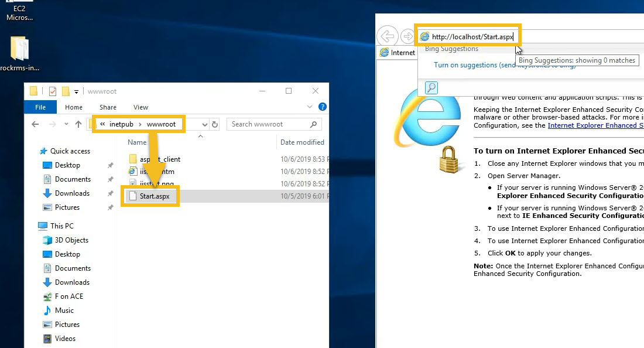
Task: Select the Internet Explorer tab
Action: pos(398,53)
